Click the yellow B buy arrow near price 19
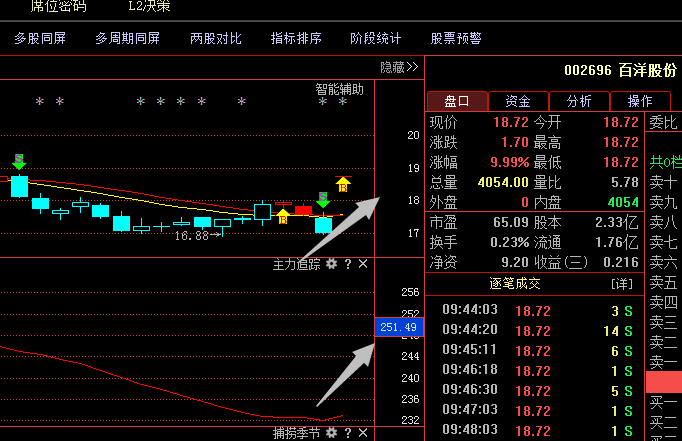 (x=343, y=184)
